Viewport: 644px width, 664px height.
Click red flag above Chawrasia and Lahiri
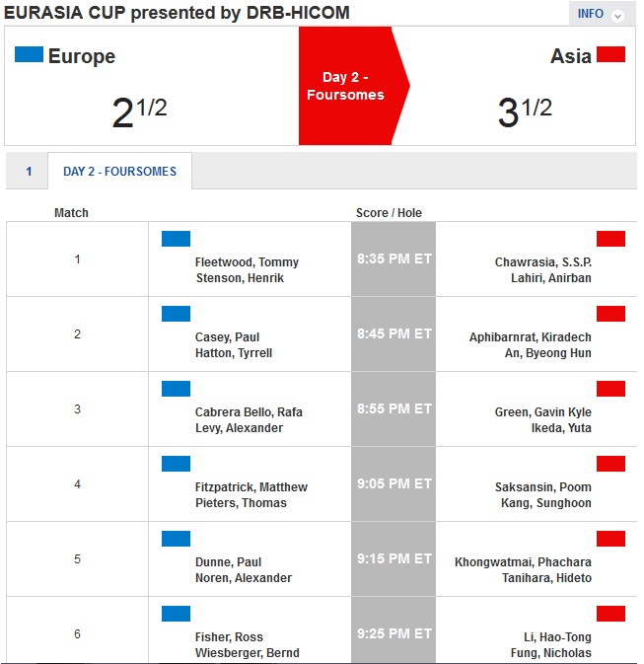610,238
